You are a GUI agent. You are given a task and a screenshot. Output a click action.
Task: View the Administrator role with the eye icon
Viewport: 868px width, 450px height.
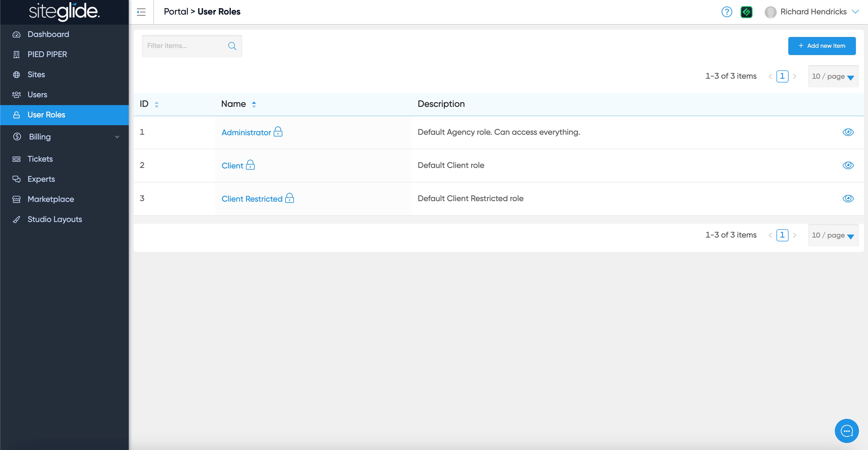coord(848,132)
